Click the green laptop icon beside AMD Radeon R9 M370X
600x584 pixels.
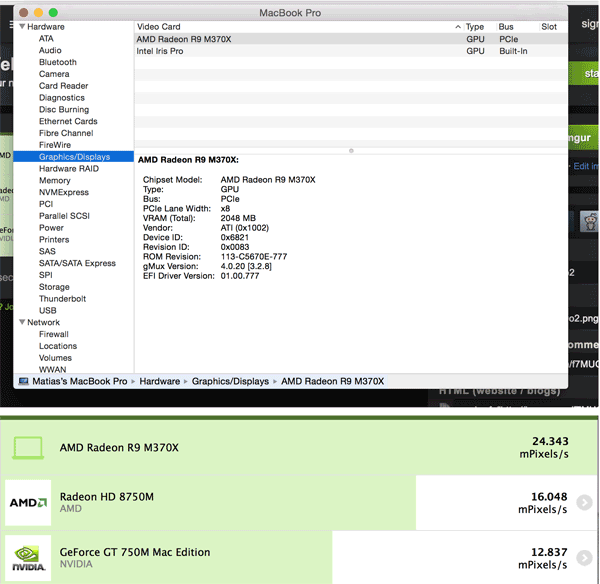tap(28, 449)
